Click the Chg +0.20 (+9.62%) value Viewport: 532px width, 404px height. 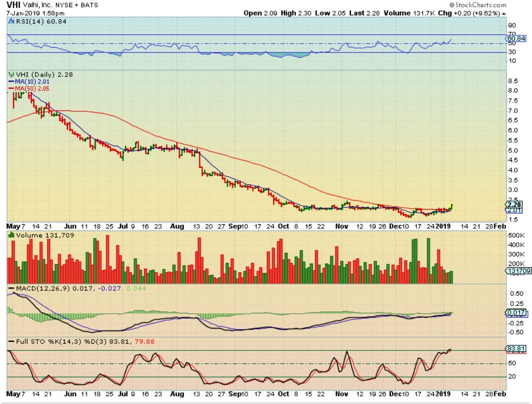[x=469, y=13]
